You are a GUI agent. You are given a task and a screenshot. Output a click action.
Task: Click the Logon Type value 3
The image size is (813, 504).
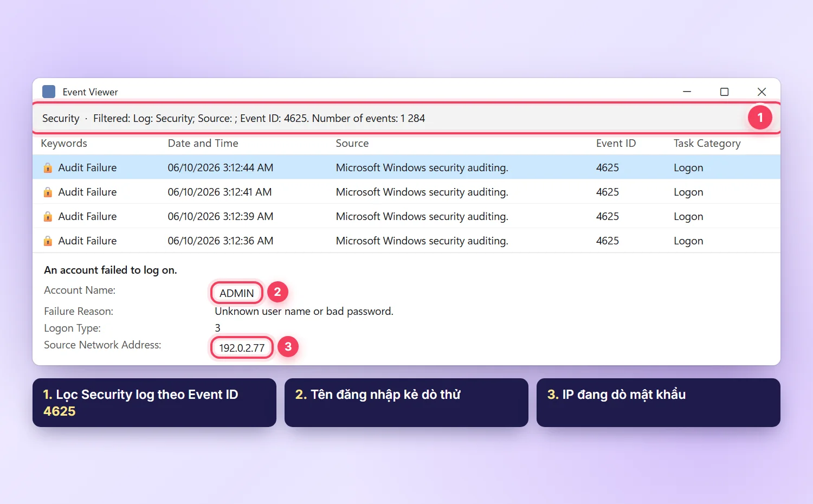218,328
